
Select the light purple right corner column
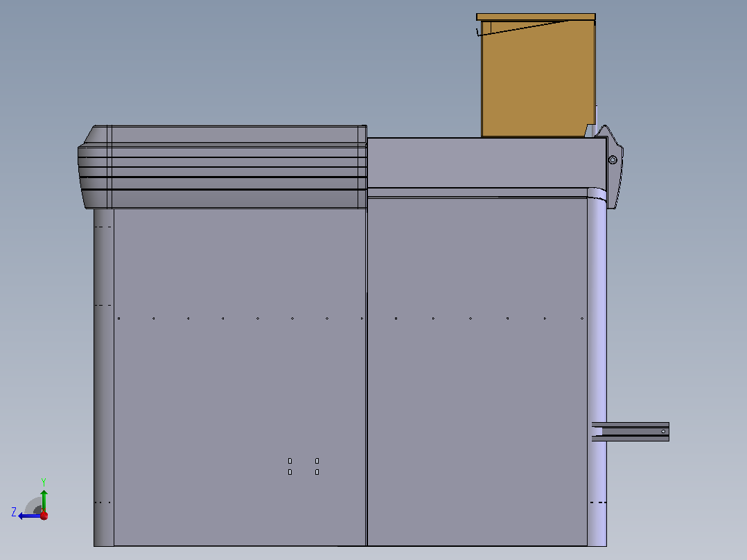(597, 367)
